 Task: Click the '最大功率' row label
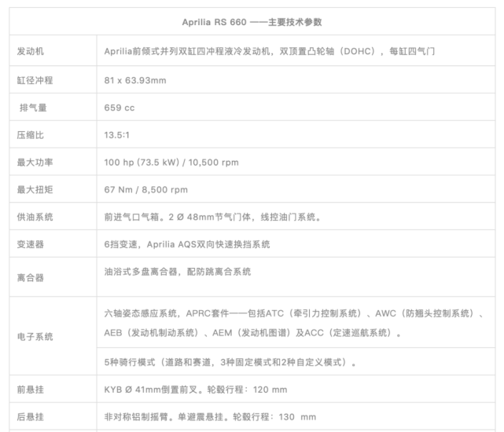coord(35,163)
